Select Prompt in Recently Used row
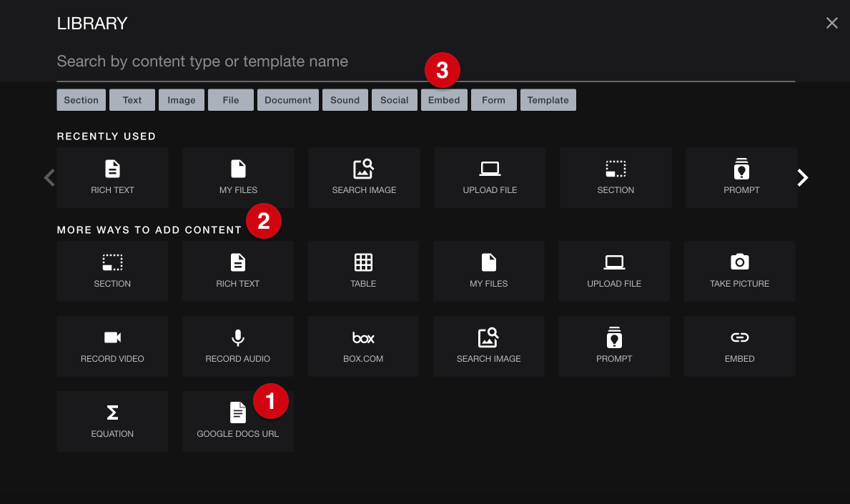Screen dimensions: 850x504 741,178
